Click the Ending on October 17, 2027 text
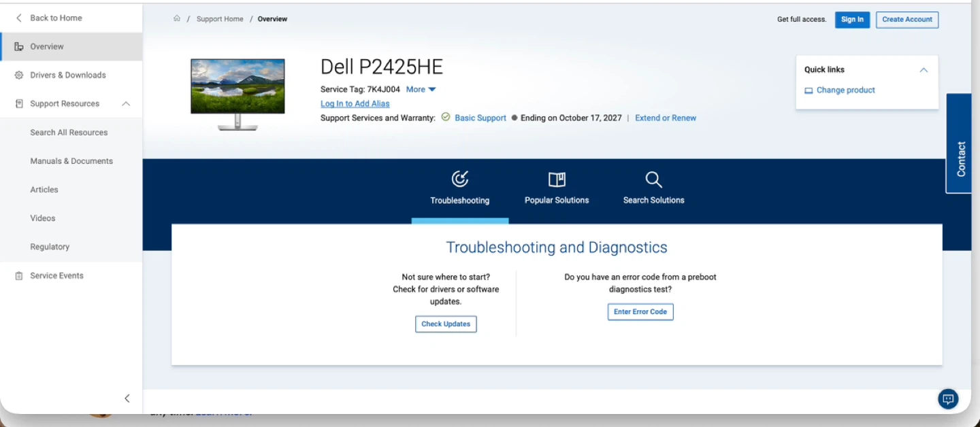Screen dimensions: 980x427 click(x=571, y=118)
